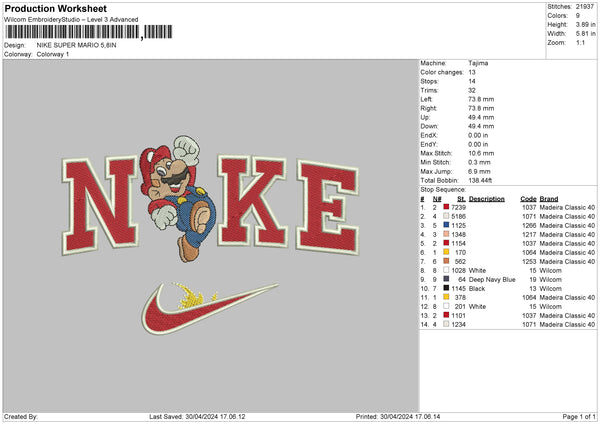Click the 'Black' description in row 10
This screenshot has height=424, width=600.
477,289
